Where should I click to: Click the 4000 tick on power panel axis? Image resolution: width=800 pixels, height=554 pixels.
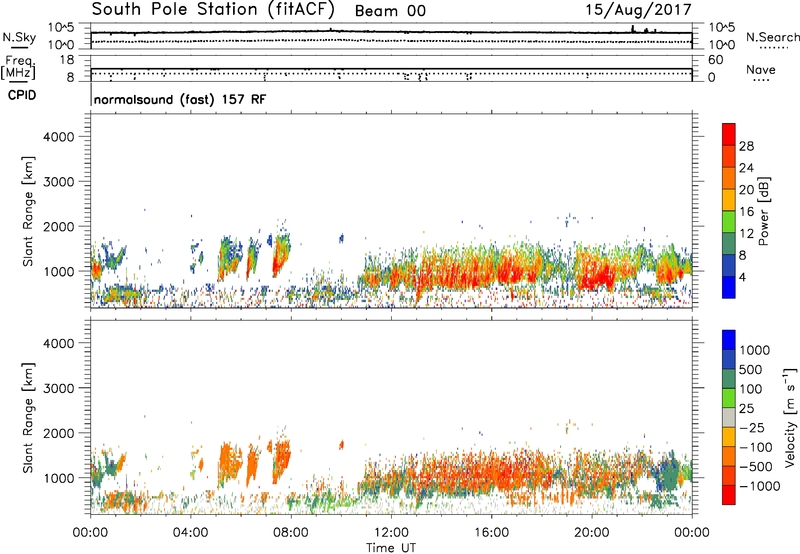point(59,137)
